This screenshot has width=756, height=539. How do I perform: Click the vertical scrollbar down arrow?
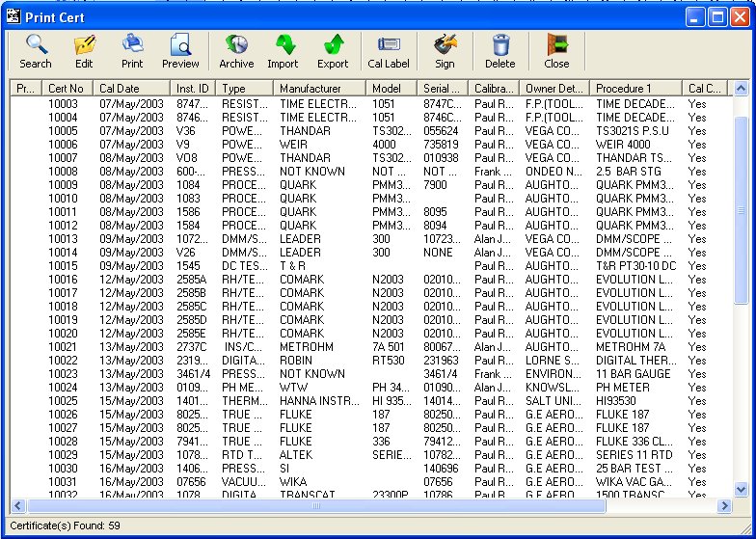tap(741, 490)
